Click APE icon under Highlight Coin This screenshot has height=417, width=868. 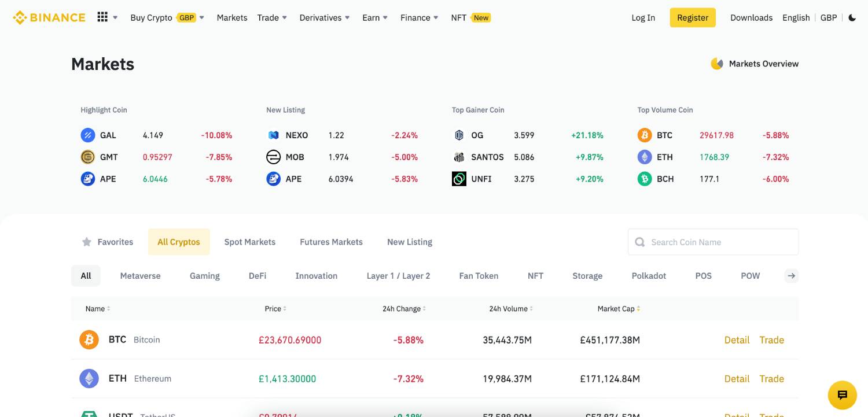click(x=88, y=179)
